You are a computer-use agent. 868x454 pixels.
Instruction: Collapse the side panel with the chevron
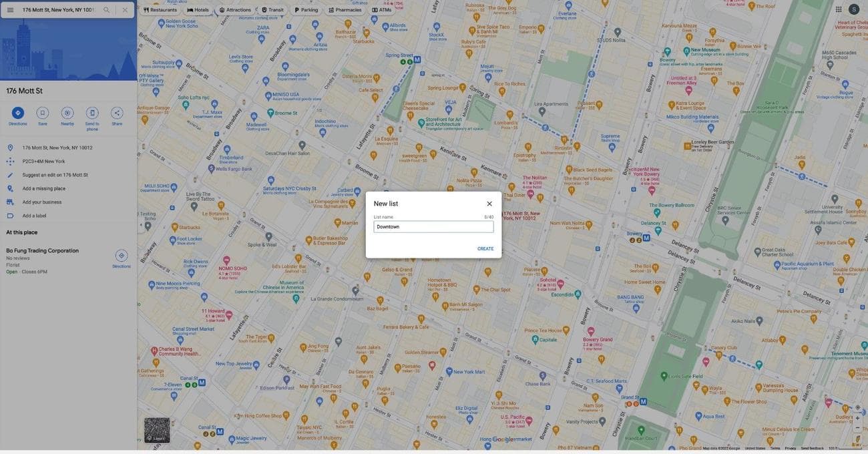(x=140, y=223)
